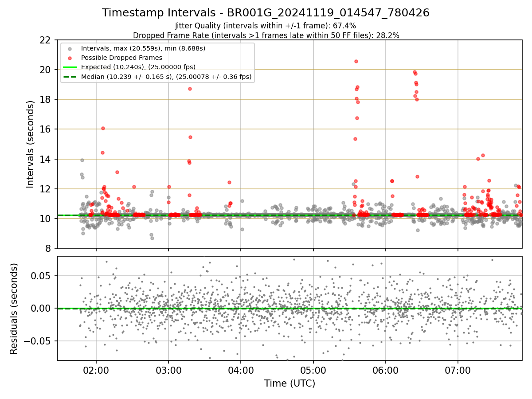This screenshot has height=399, width=532.
Task: Click the '10' tick on the intervals axis
Action: pyautogui.click(x=45, y=219)
